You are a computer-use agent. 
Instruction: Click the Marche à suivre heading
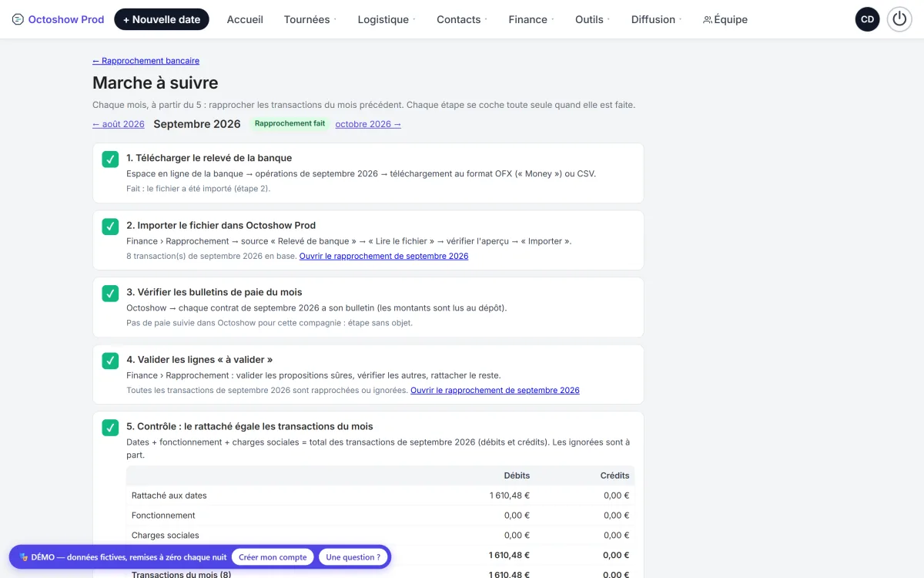[156, 82]
